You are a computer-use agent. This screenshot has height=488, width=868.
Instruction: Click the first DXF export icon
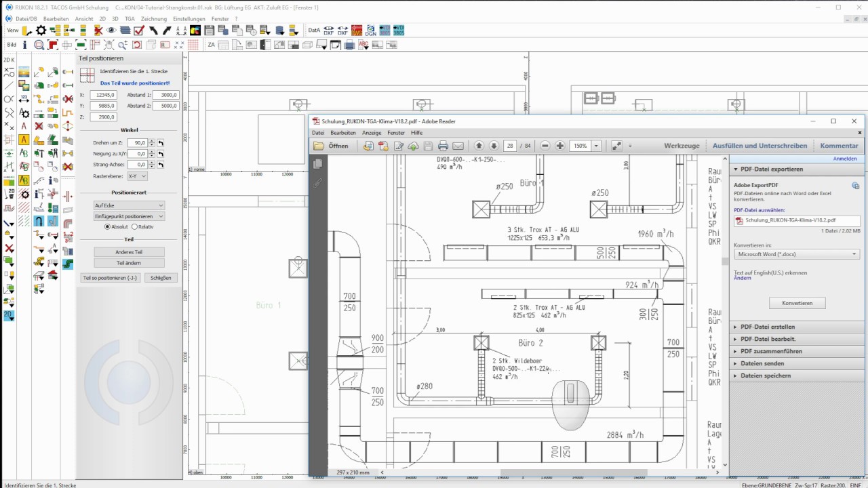(x=329, y=30)
